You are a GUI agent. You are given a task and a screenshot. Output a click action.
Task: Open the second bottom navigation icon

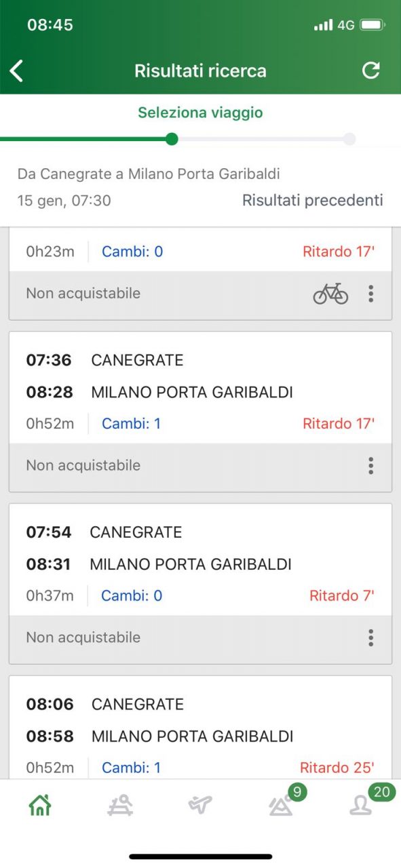pos(120,805)
